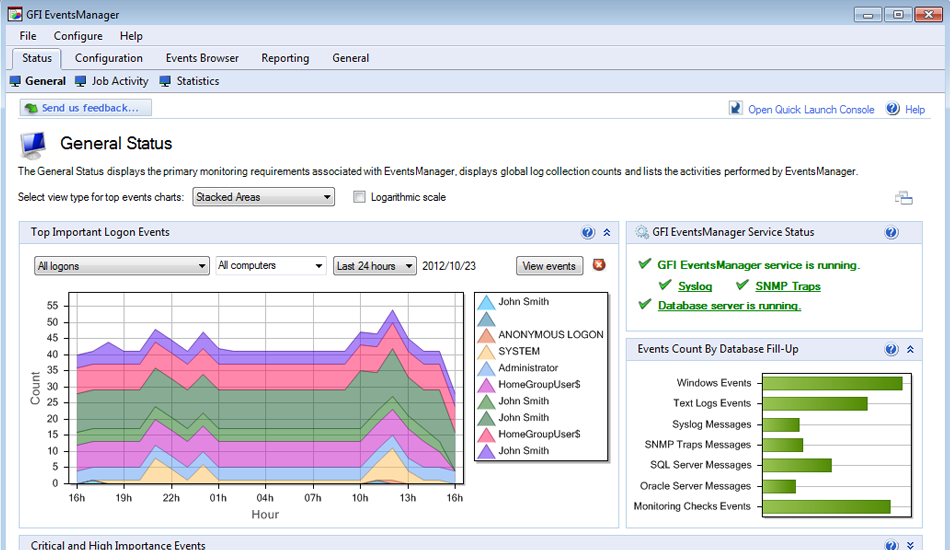The height and width of the screenshot is (550, 950).
Task: Click the Quick Launch Console icon
Action: click(735, 108)
